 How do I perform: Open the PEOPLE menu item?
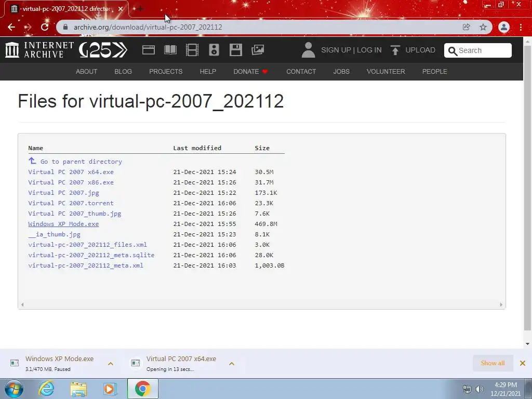click(x=435, y=72)
